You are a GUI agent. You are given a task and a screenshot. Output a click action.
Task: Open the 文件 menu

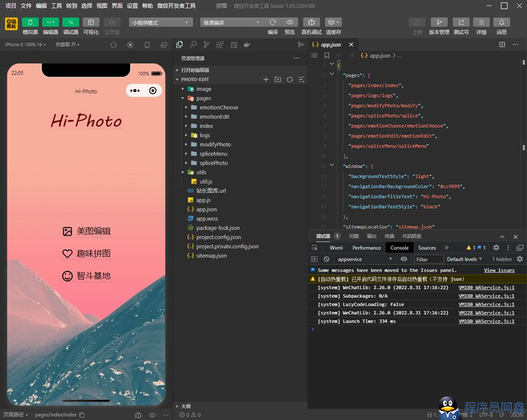pos(26,6)
